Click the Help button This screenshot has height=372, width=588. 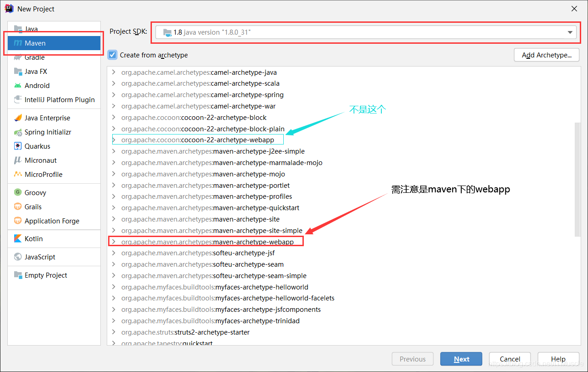point(558,359)
